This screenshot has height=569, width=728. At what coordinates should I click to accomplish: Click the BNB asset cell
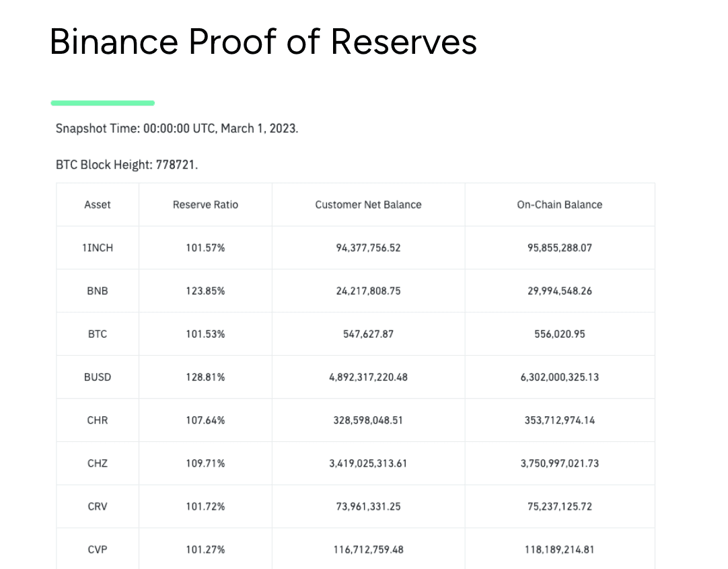click(x=98, y=291)
